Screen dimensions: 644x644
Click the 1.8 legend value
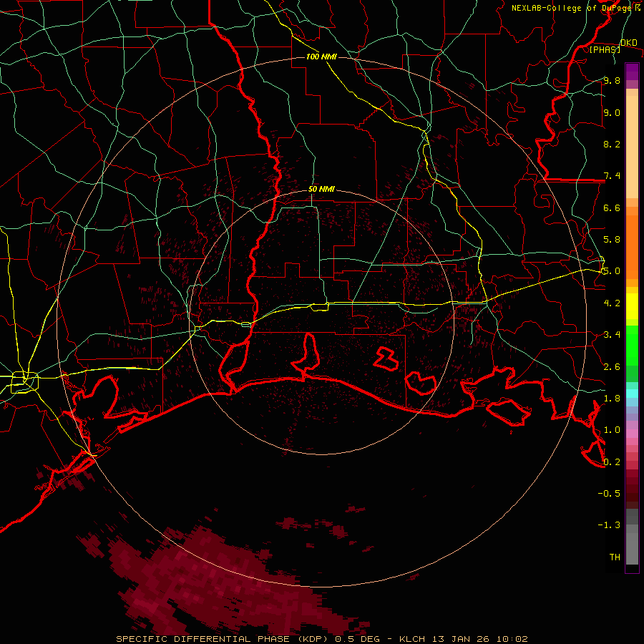tap(612, 399)
